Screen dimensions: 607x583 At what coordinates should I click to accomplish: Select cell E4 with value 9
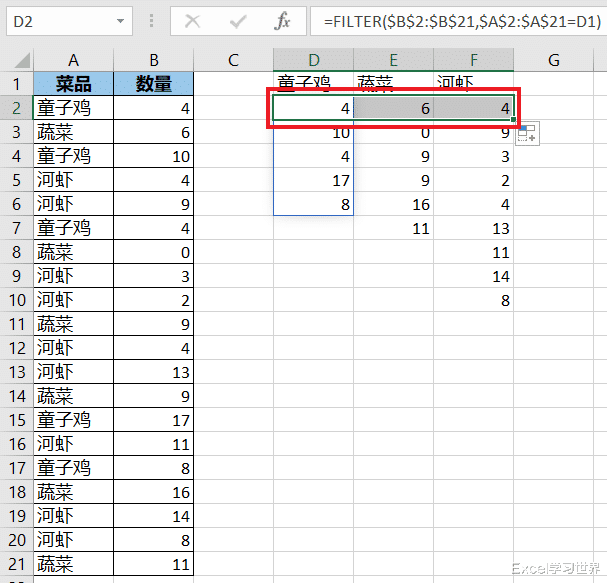[x=394, y=156]
